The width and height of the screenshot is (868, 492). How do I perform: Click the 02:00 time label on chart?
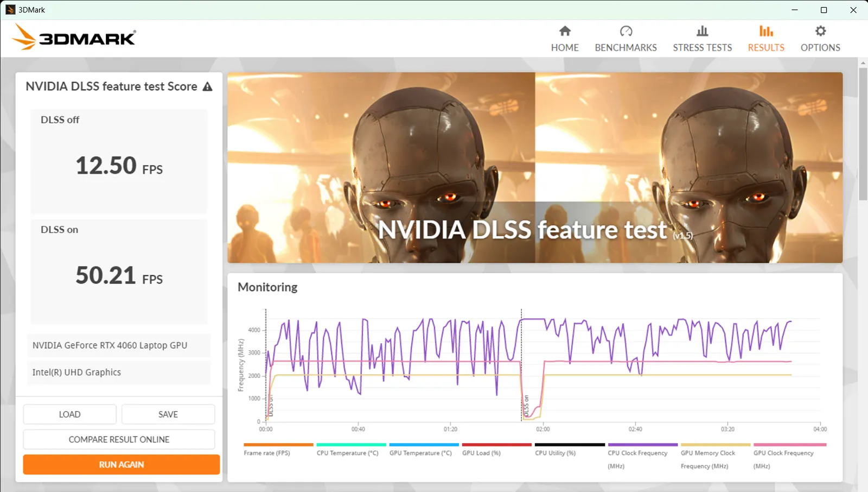543,429
